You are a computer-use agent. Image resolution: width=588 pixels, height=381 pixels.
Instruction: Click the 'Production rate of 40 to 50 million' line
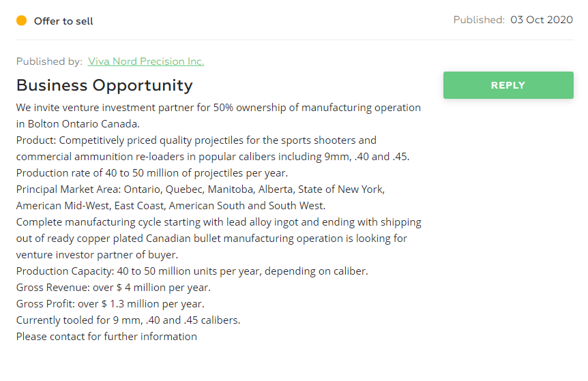(152, 173)
